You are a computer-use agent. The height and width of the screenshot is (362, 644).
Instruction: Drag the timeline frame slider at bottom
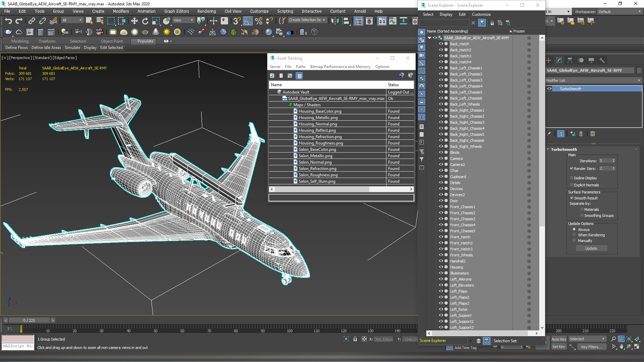pos(21,328)
